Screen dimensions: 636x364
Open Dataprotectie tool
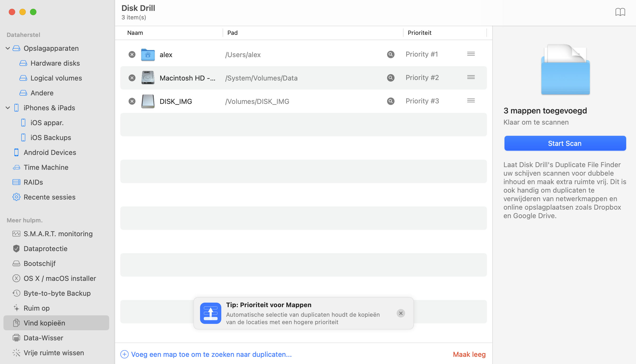(x=45, y=249)
